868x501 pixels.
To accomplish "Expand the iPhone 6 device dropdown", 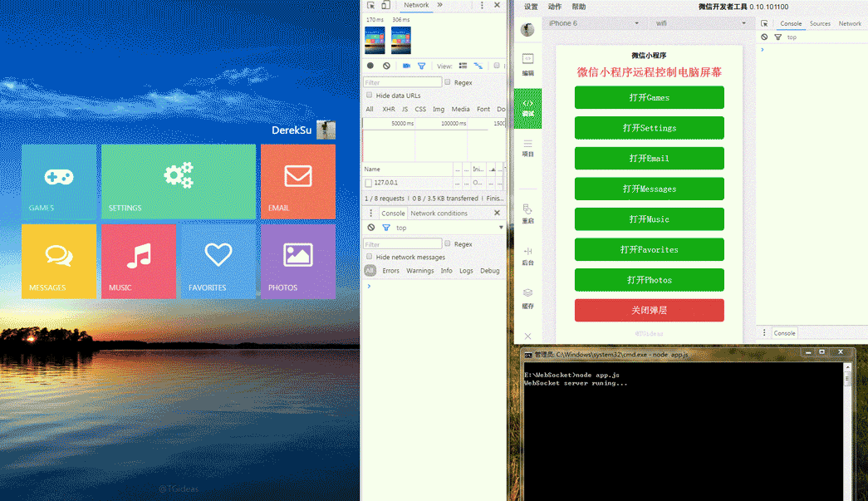I will point(592,23).
